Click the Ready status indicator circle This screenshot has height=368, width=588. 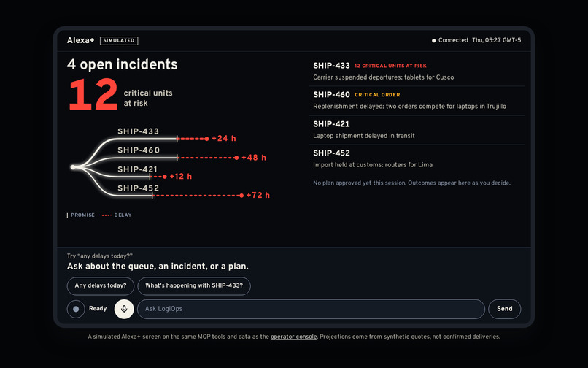(x=76, y=309)
